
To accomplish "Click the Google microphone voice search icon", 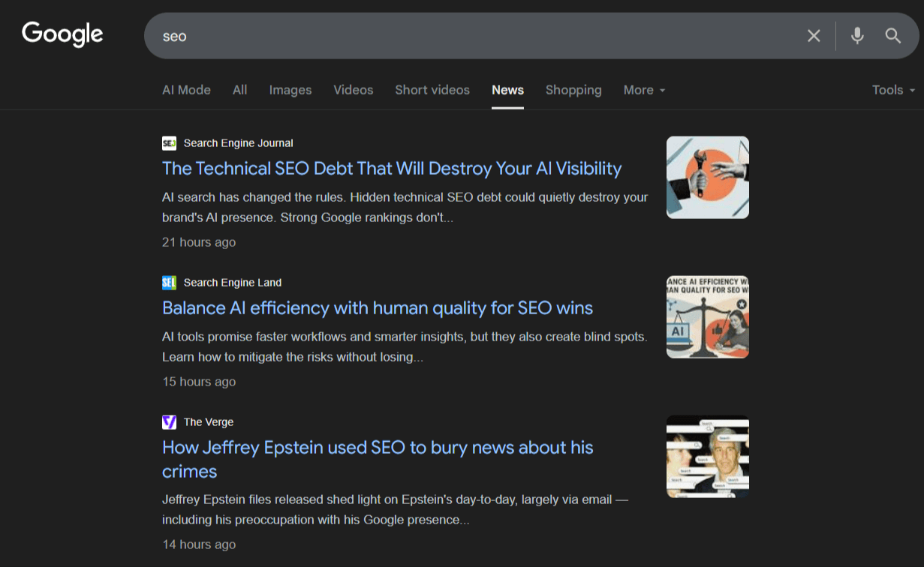I will pyautogui.click(x=856, y=35).
